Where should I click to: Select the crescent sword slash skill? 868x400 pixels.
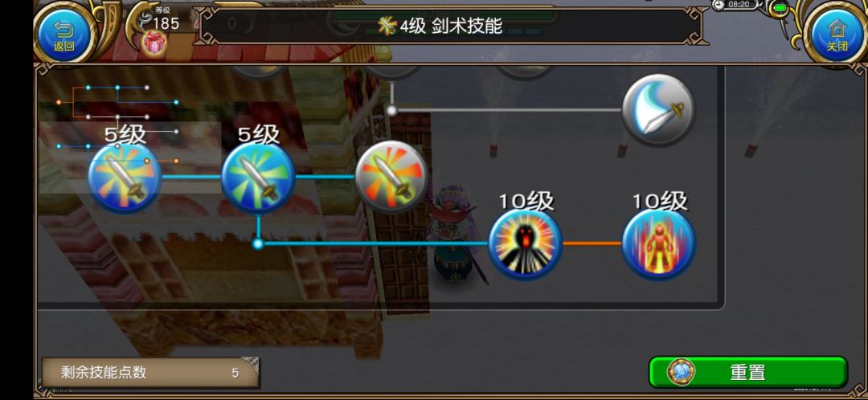point(658,110)
